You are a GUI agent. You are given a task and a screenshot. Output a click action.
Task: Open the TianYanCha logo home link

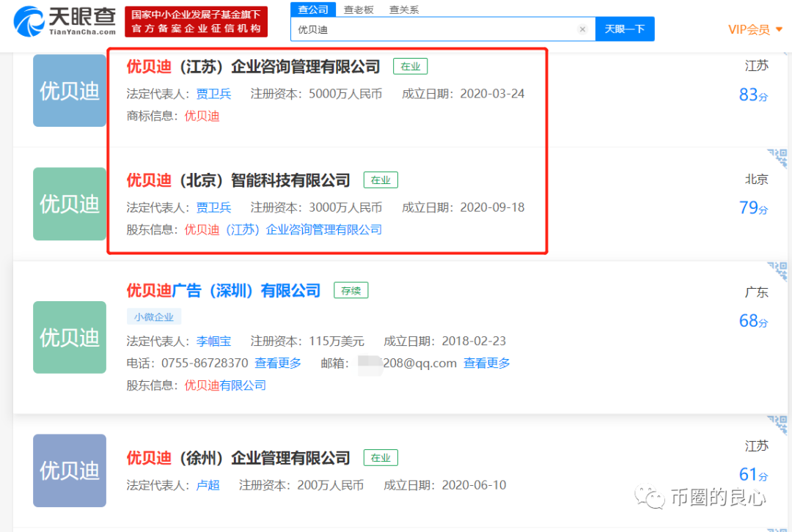tap(65, 21)
